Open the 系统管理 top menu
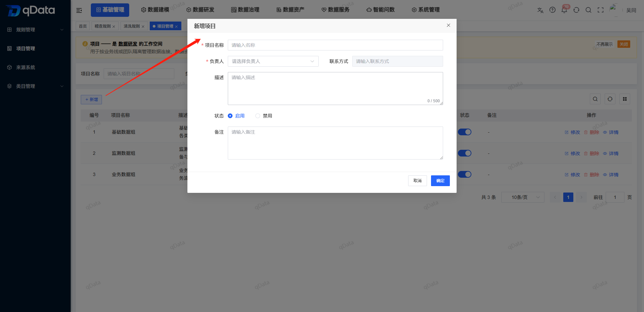The image size is (644, 312). click(x=426, y=10)
